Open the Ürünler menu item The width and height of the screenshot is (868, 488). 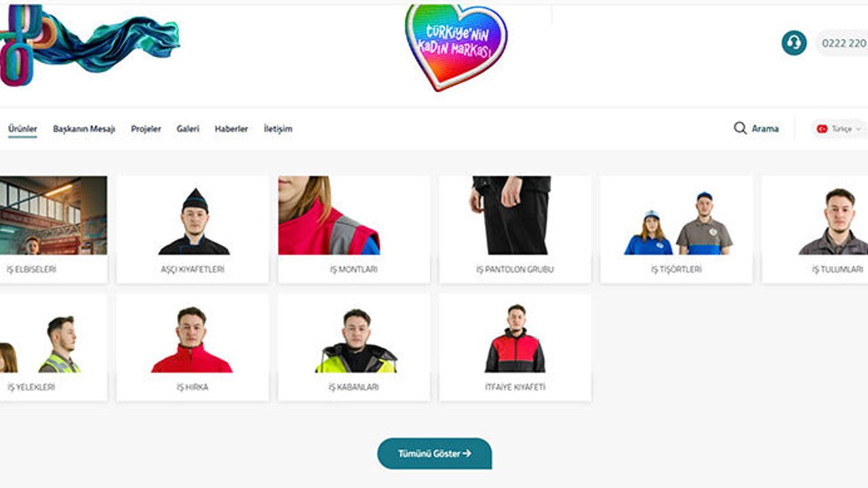[x=22, y=129]
